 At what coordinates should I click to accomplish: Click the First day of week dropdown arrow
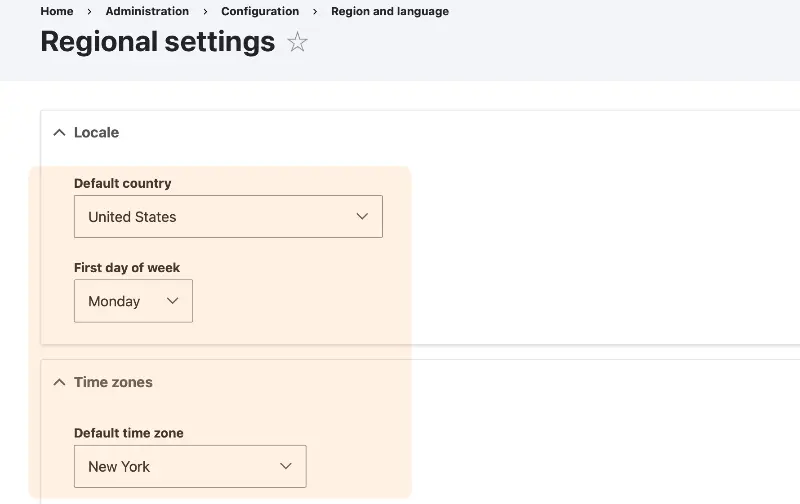[172, 301]
